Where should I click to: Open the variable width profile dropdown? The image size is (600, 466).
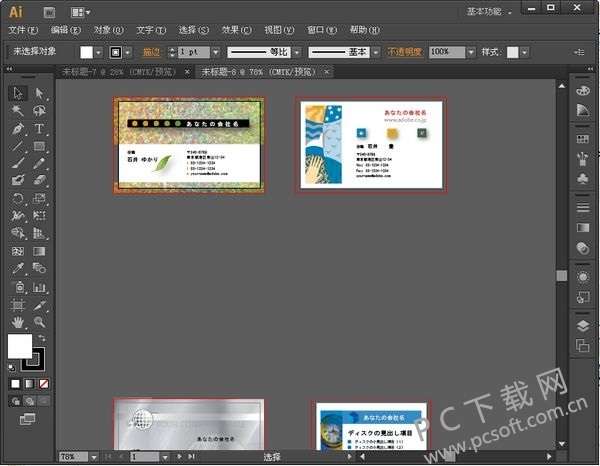click(x=297, y=52)
